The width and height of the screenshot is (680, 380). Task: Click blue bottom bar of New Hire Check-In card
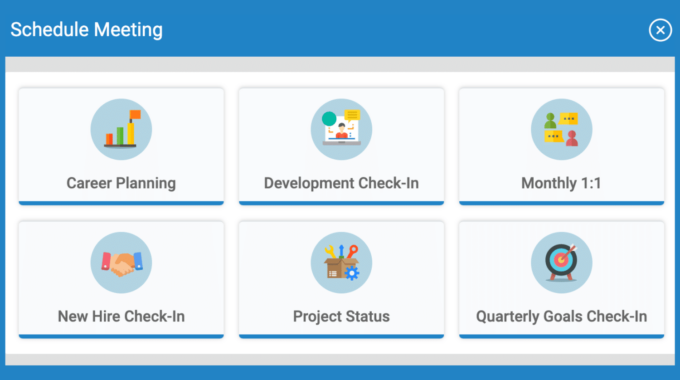pos(121,336)
